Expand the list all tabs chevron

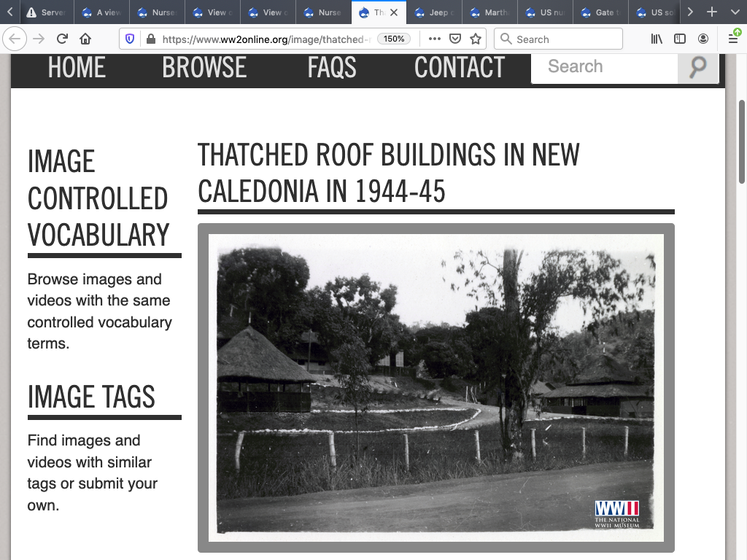click(735, 12)
